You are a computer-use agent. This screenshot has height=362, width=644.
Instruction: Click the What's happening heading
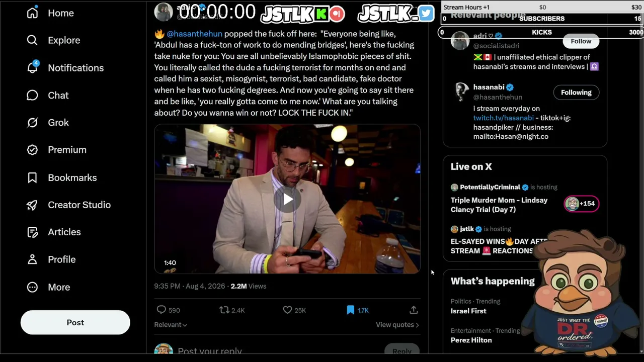(x=493, y=281)
